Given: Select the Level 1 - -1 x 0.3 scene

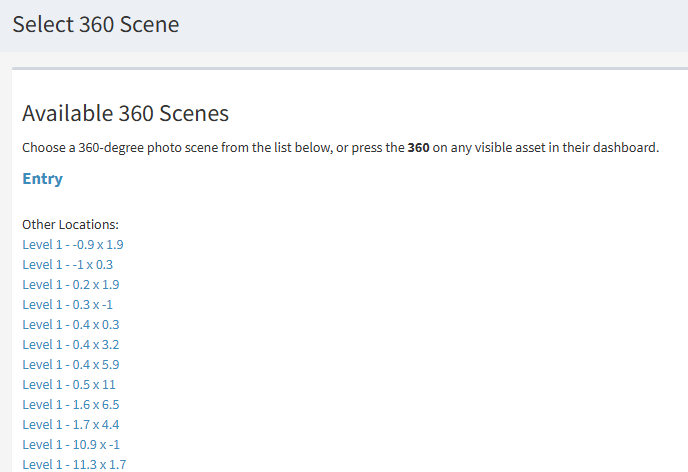Looking at the screenshot, I should [x=67, y=264].
